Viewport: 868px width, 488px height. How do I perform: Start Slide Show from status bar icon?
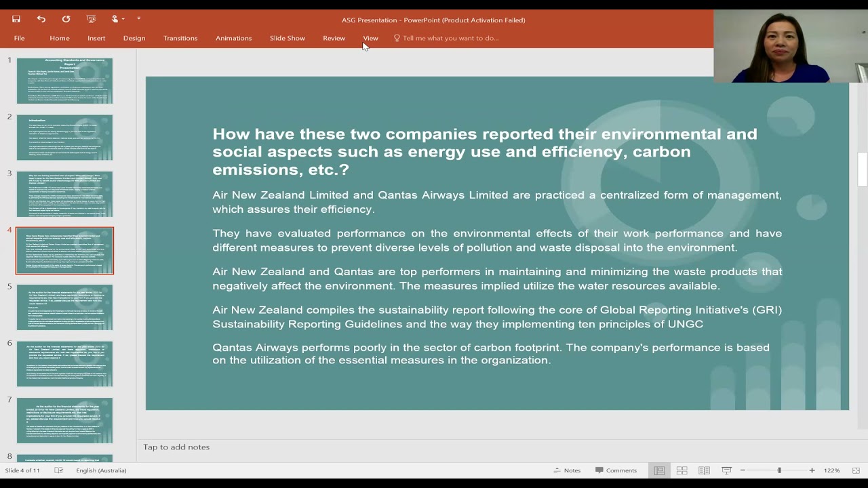pos(726,470)
